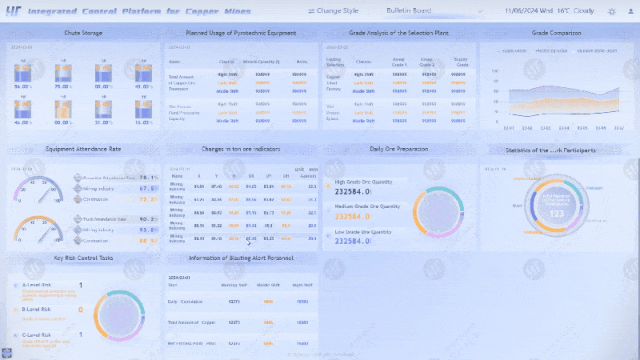Viewport: 640px width, 360px height.
Task: Click the Equipment Attendance Rate panel title
Action: click(x=83, y=149)
